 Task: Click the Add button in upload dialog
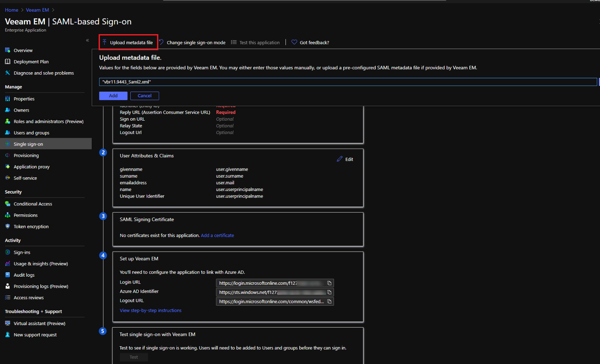[113, 96]
